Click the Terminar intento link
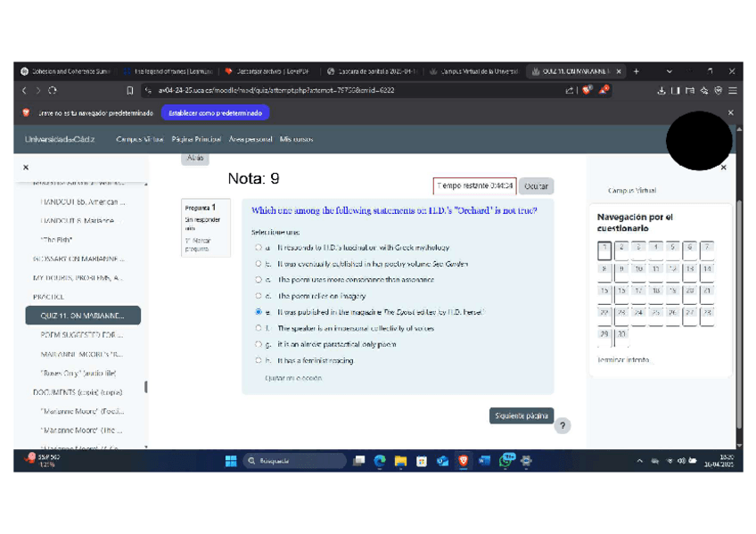This screenshot has height=534, width=756. [623, 360]
